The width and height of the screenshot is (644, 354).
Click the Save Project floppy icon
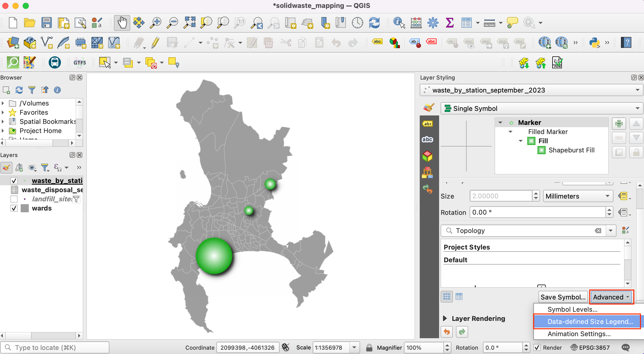pyautogui.click(x=46, y=23)
